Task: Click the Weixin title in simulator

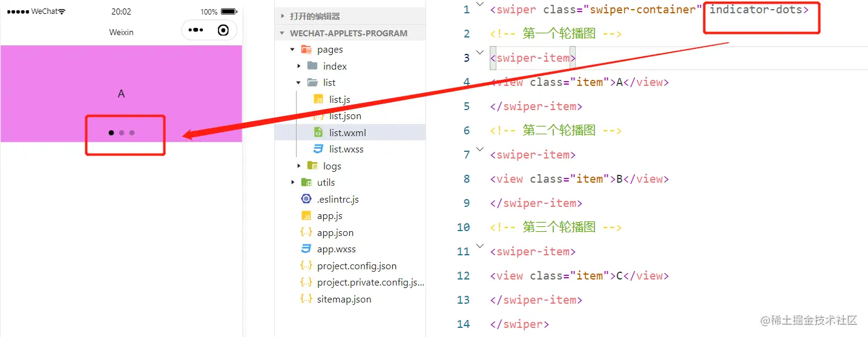Action: (x=121, y=32)
